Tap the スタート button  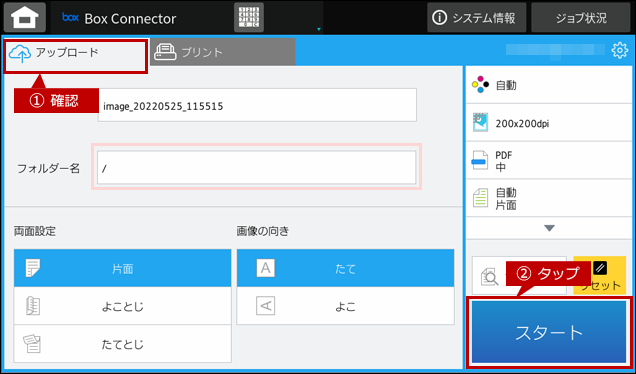[x=549, y=332]
